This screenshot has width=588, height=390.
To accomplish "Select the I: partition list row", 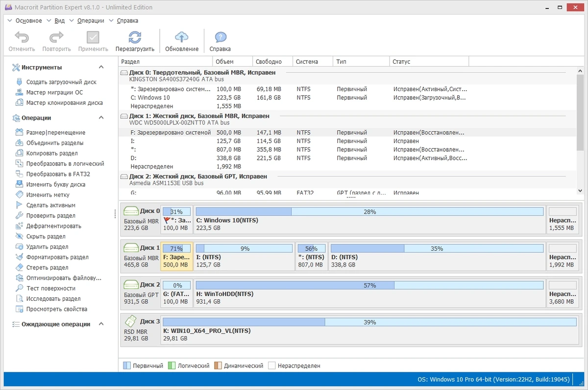I will coord(347,141).
